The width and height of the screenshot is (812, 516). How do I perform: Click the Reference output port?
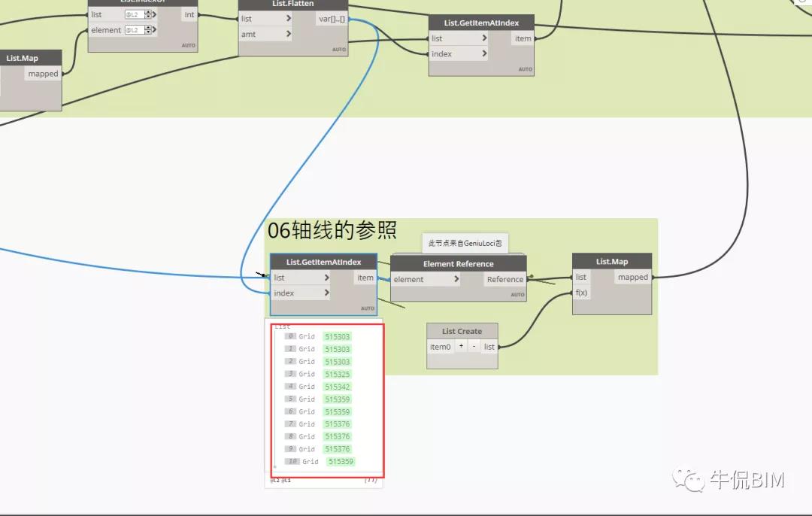504,279
